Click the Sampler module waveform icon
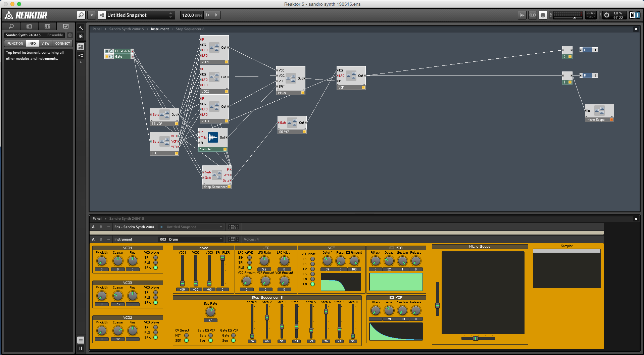Viewport: 644px width, 355px height. (213, 137)
